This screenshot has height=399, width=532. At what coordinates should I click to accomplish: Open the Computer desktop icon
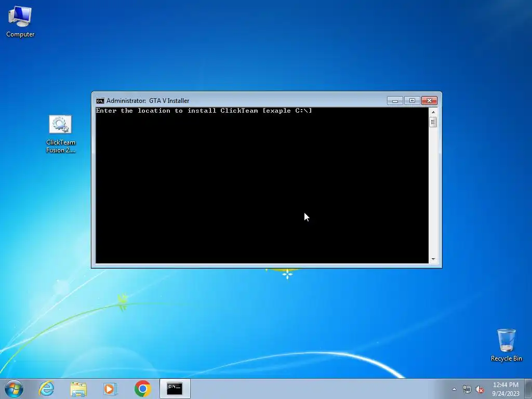pos(20,21)
